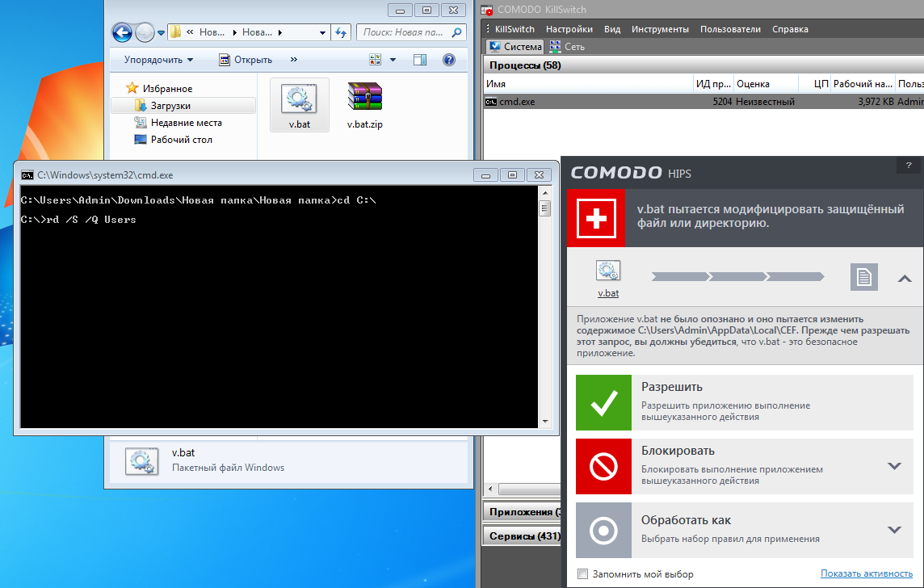Image resolution: width=924 pixels, height=588 pixels.
Task: Click the v.bat gear icon in HIPS alert
Action: pyautogui.click(x=608, y=271)
